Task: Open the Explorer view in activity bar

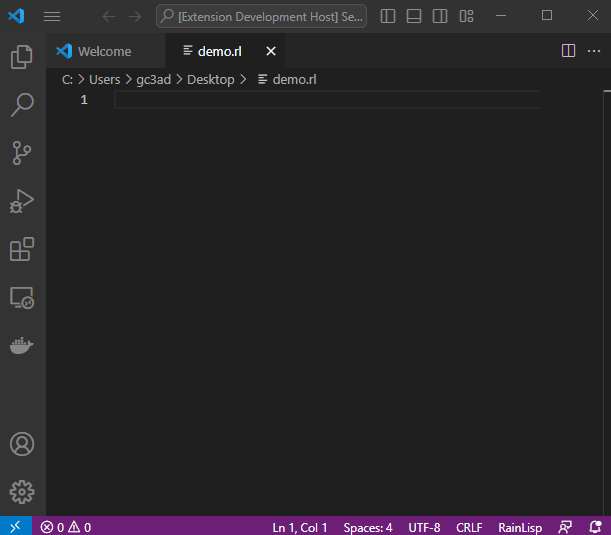Action: click(x=22, y=57)
